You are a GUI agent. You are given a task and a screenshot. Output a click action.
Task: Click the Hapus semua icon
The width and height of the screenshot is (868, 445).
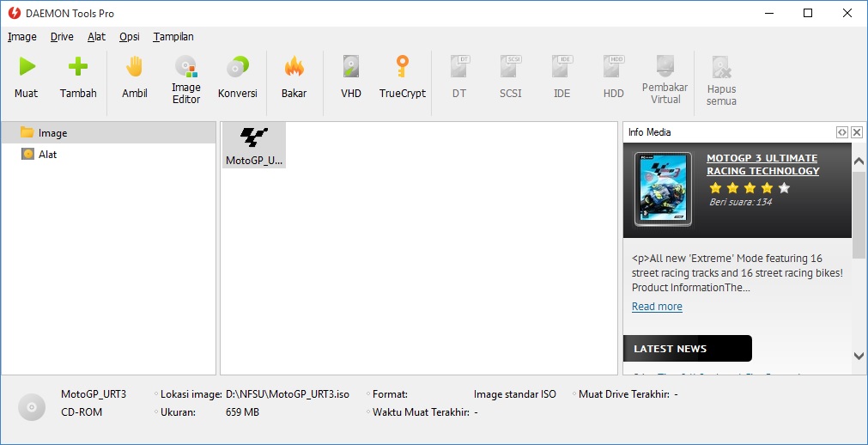[x=722, y=66]
